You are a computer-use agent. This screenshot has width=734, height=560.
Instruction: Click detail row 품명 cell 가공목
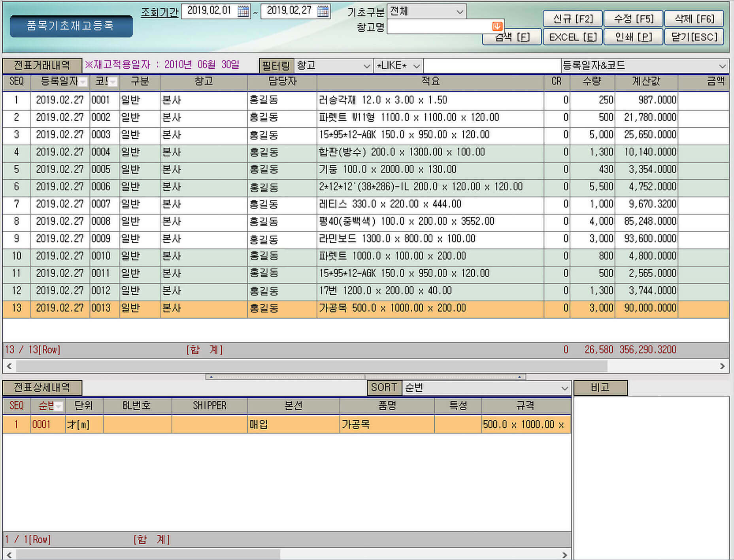coord(387,425)
